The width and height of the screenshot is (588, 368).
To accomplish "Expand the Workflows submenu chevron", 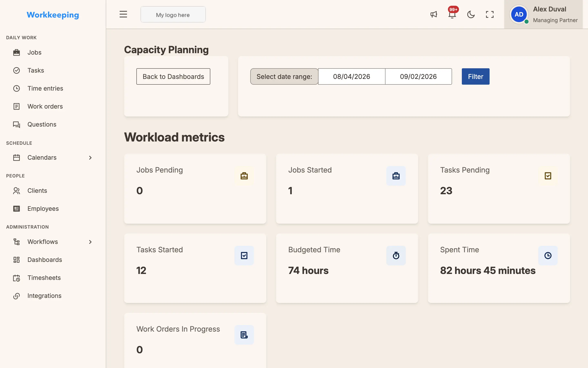I will coord(90,242).
